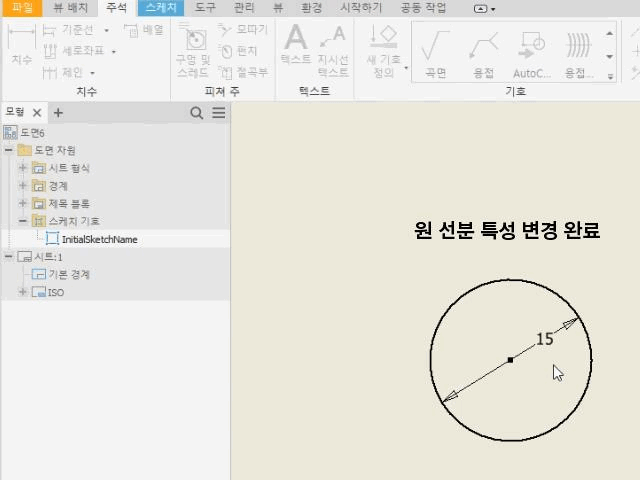Click the 피처 주 panel label
This screenshot has height=480, width=640.
pyautogui.click(x=222, y=91)
